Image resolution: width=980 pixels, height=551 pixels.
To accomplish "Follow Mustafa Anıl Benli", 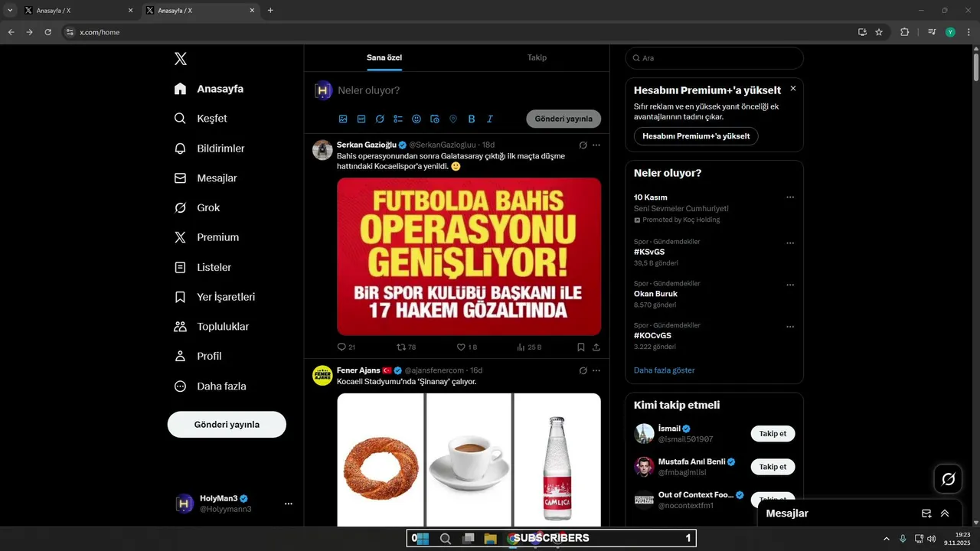I will [x=773, y=467].
